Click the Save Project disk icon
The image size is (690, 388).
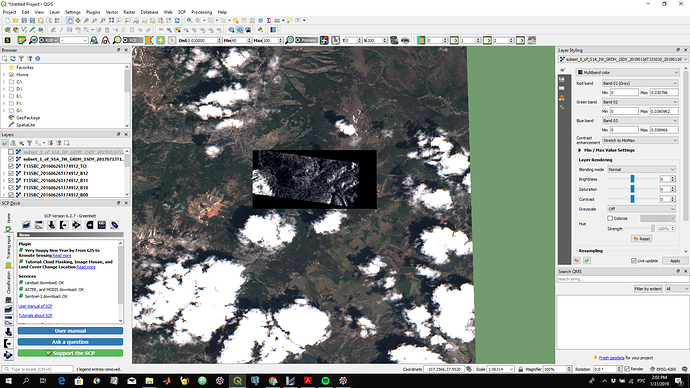pos(24,21)
